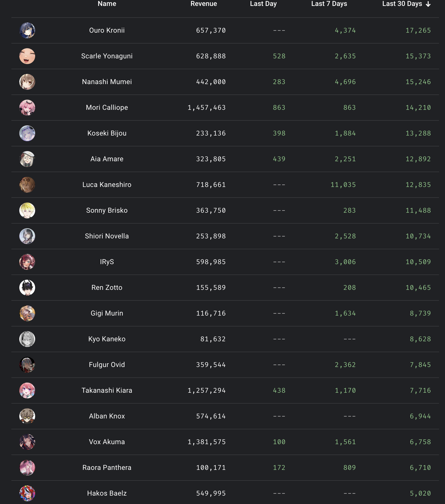
Task: Open Koseki Bijou's avatar image
Action: pos(27,133)
